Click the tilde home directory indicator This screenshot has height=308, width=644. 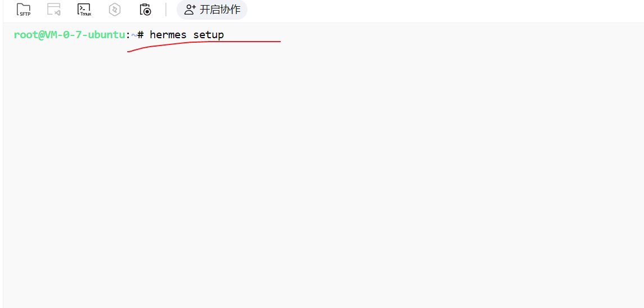(x=134, y=35)
